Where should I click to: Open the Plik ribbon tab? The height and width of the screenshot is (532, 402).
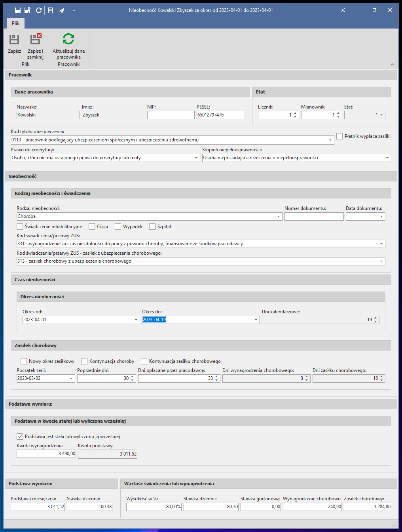tap(16, 23)
